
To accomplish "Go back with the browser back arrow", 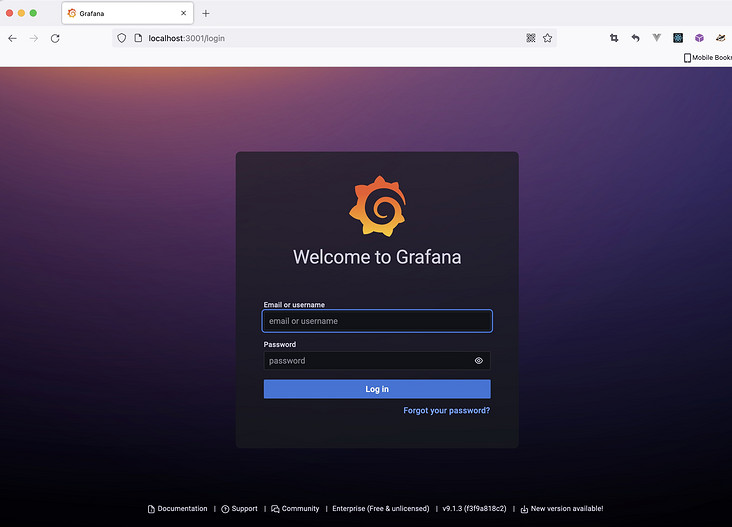I will pyautogui.click(x=13, y=38).
